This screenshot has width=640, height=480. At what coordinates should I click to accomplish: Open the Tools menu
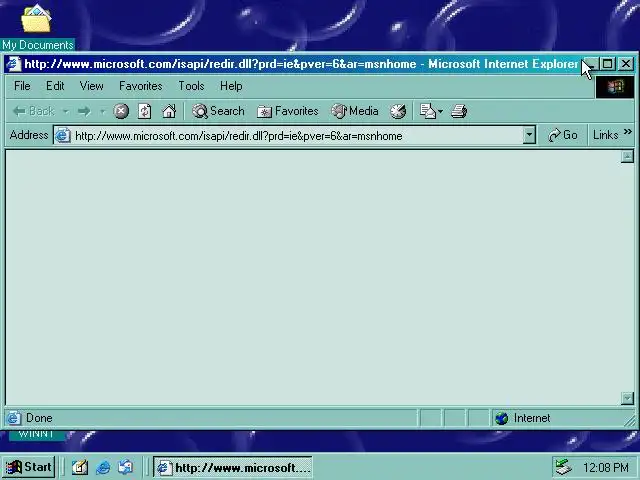click(x=191, y=86)
